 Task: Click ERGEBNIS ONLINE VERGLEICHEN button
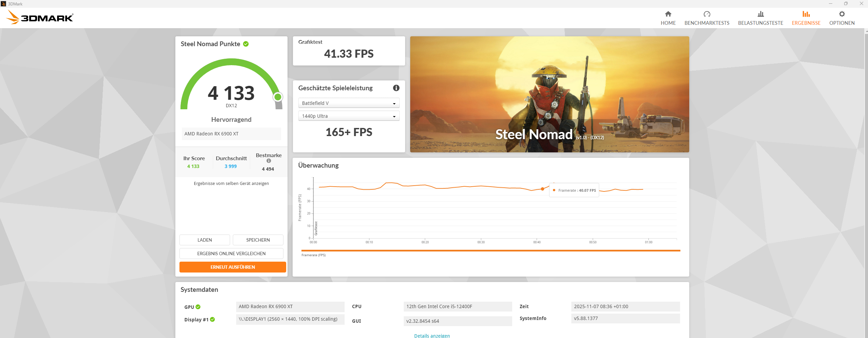click(x=231, y=253)
